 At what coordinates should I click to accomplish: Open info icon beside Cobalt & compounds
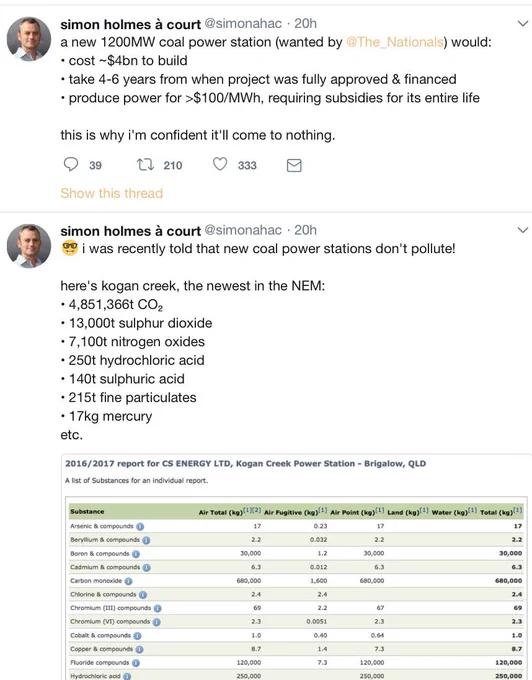(137, 636)
